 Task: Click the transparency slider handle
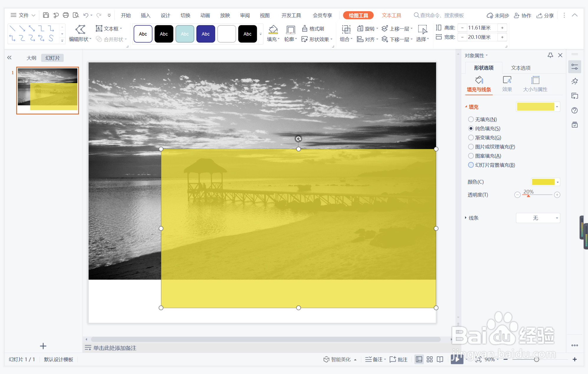tap(528, 196)
